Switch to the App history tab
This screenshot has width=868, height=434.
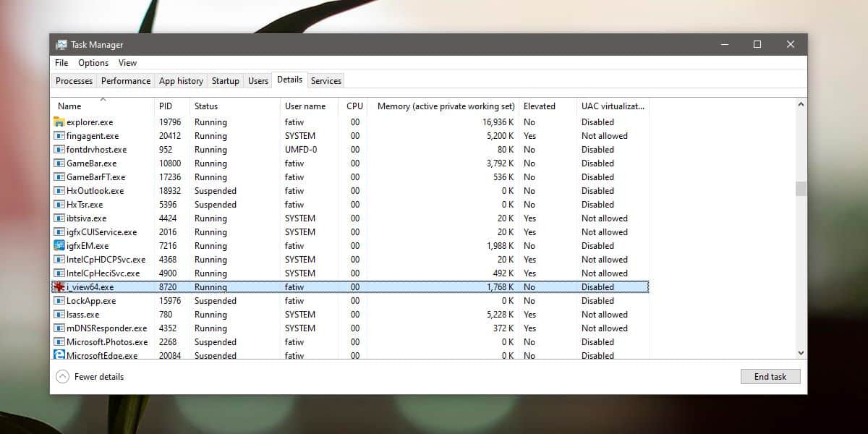point(181,81)
